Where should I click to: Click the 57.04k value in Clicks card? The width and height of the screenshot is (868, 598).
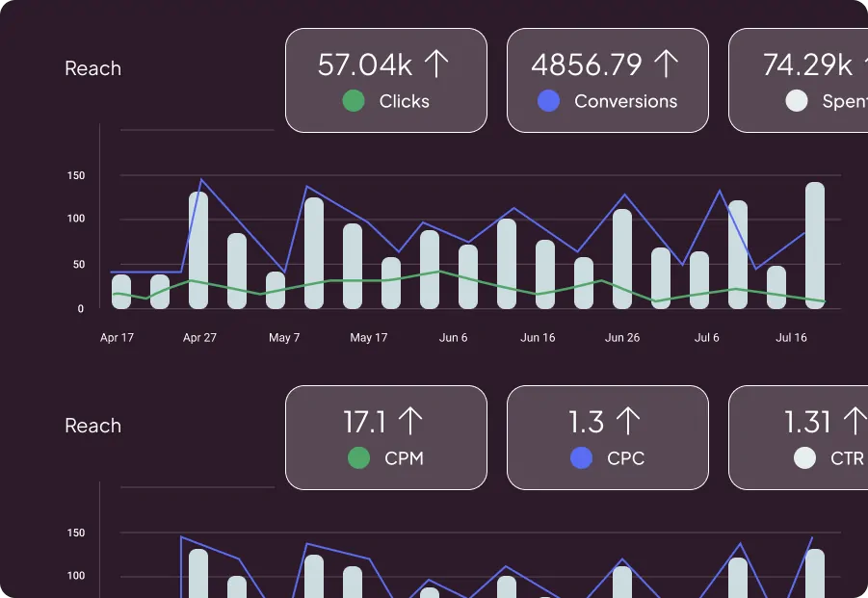(365, 65)
